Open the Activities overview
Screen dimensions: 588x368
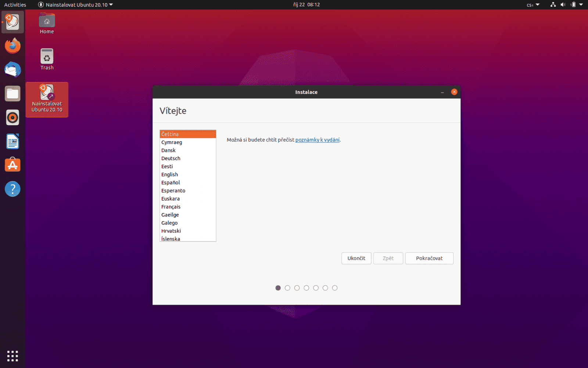(x=15, y=5)
